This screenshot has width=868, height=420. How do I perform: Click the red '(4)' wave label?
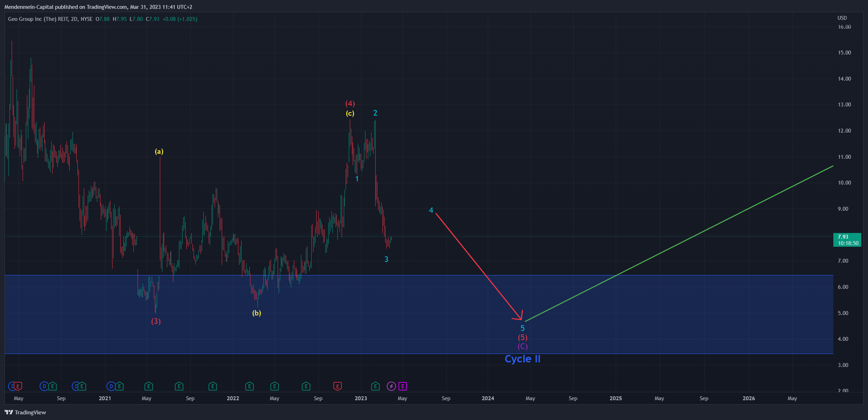click(x=350, y=104)
